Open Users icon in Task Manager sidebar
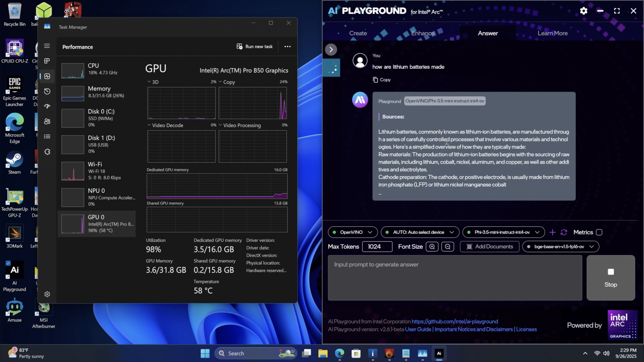The image size is (644, 362). point(47,121)
